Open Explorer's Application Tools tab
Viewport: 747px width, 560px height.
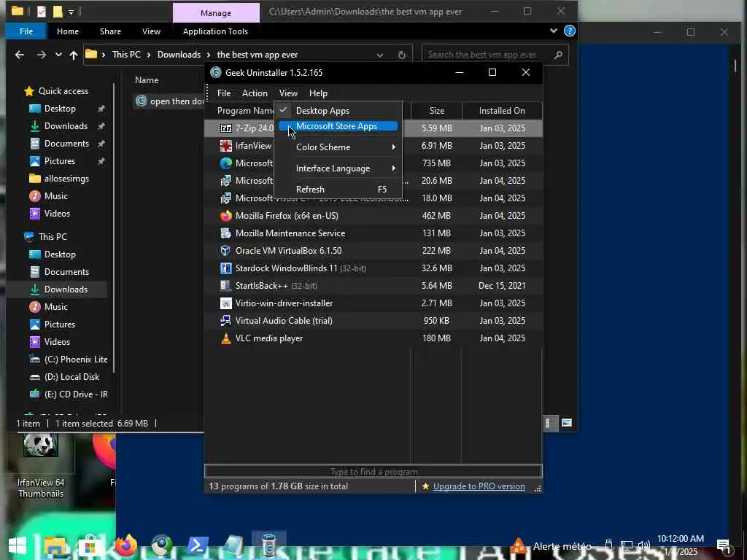pos(215,31)
